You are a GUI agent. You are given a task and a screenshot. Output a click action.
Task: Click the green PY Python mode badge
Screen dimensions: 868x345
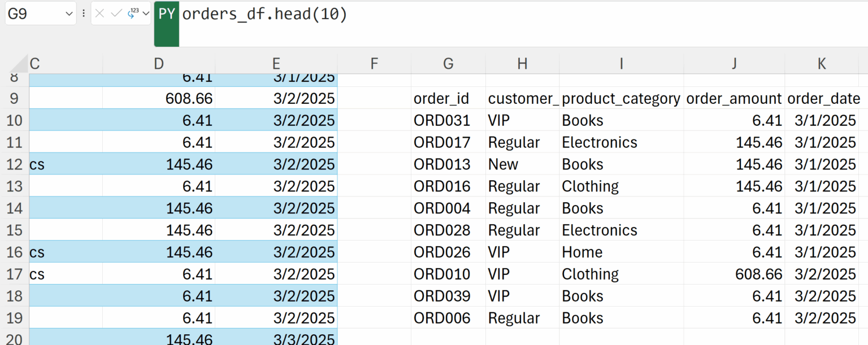pos(167,15)
